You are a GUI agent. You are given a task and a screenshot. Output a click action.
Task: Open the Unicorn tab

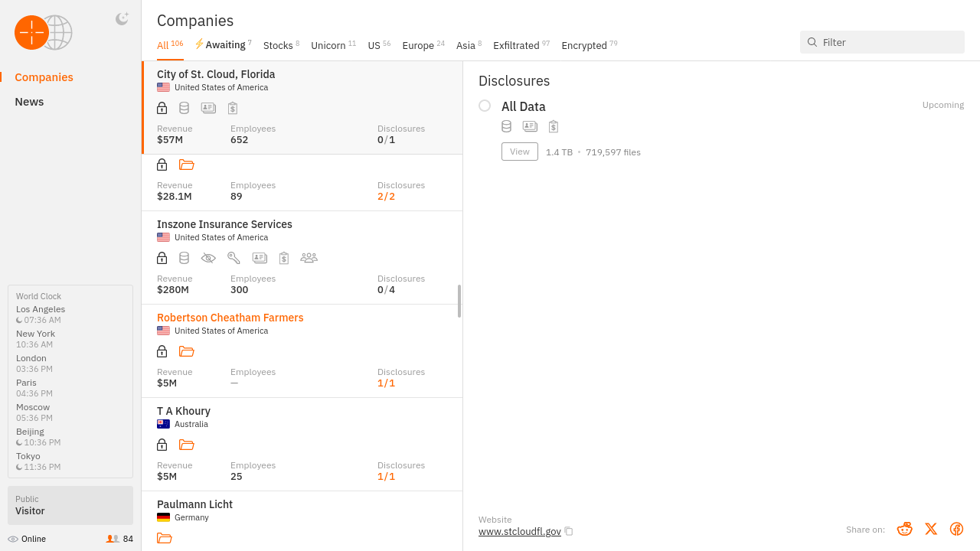point(328,46)
